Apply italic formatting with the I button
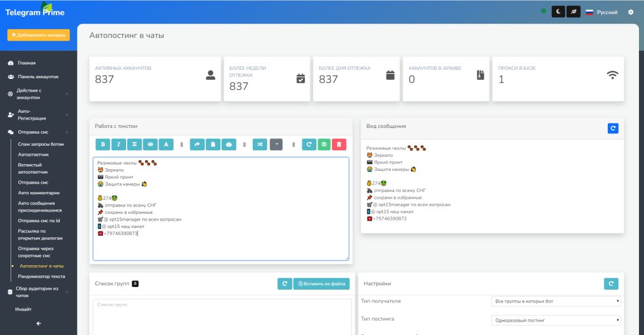 tap(118, 145)
